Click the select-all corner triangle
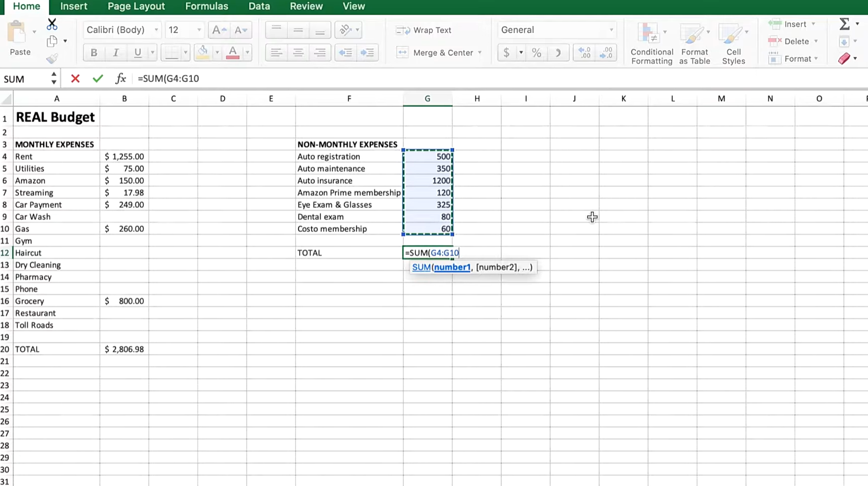This screenshot has width=868, height=486. [x=6, y=98]
